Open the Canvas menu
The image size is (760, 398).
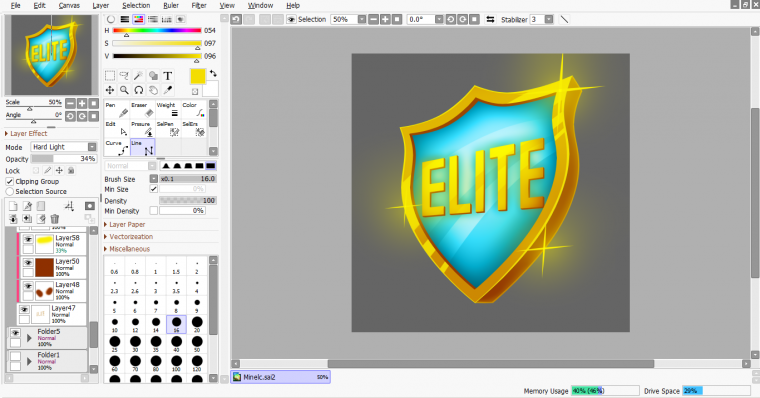click(x=69, y=5)
